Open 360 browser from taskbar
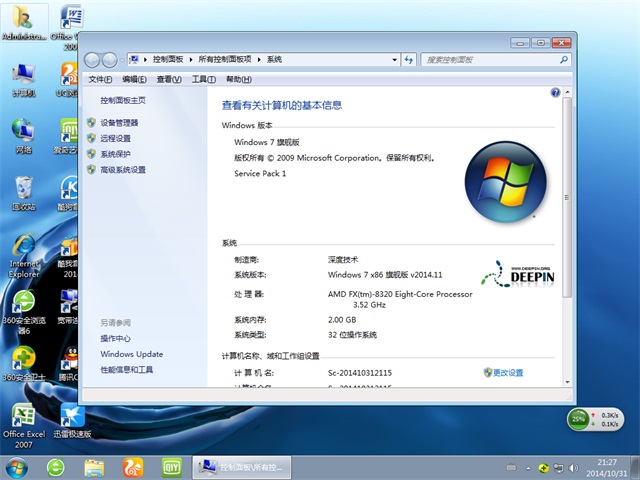This screenshot has width=640, height=480. point(56,468)
